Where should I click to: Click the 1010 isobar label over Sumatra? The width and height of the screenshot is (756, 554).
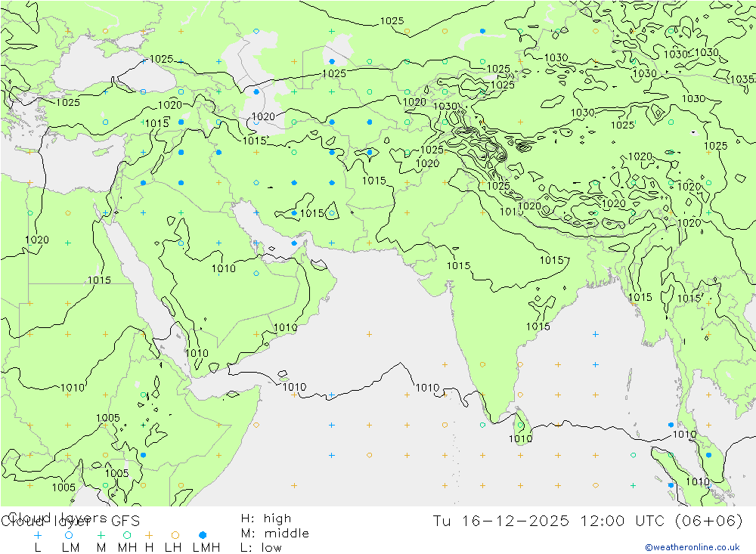point(698,481)
